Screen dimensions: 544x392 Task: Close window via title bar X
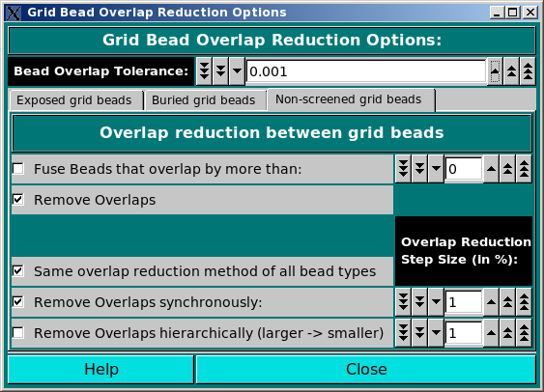click(530, 13)
